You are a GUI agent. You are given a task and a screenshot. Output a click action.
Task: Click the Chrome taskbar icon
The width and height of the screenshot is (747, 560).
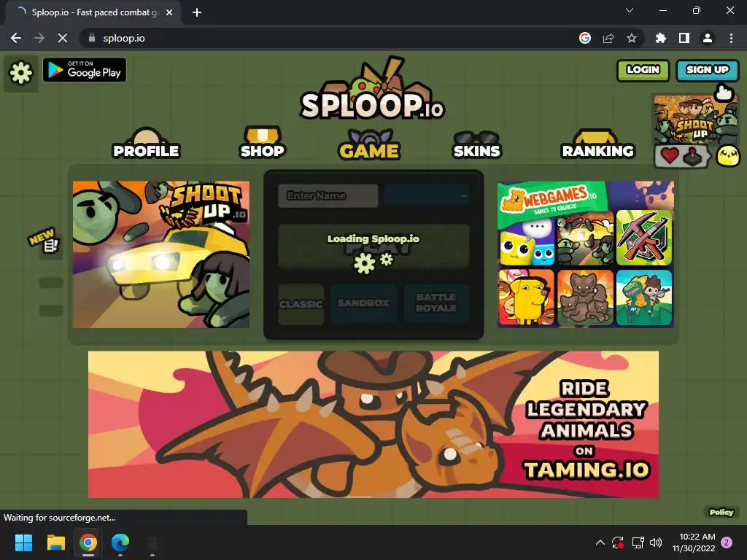[88, 542]
